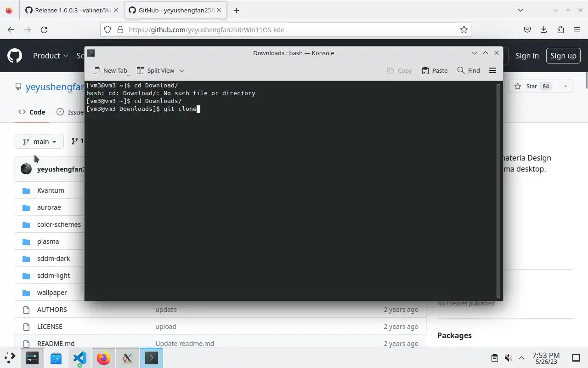Reload the current page

coord(44,29)
